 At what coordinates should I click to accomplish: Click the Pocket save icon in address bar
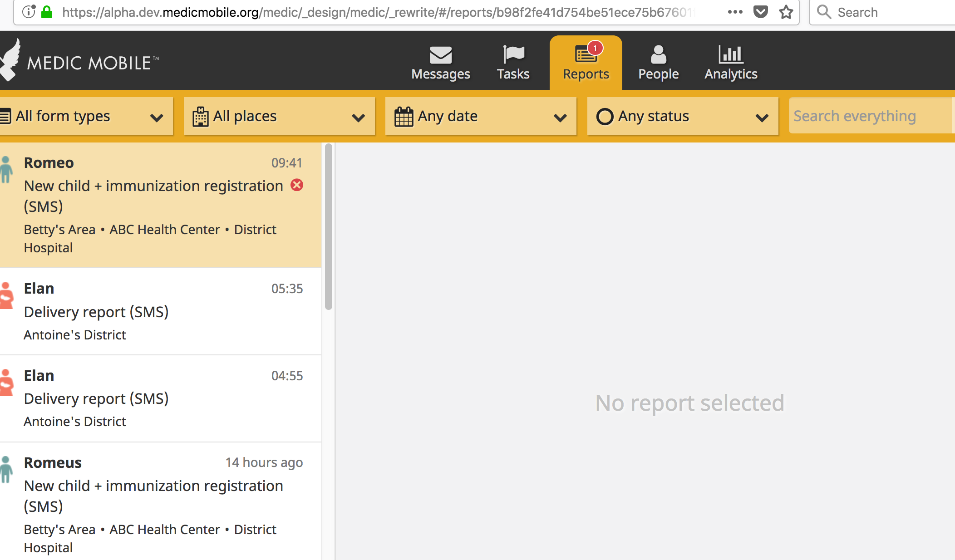point(761,12)
